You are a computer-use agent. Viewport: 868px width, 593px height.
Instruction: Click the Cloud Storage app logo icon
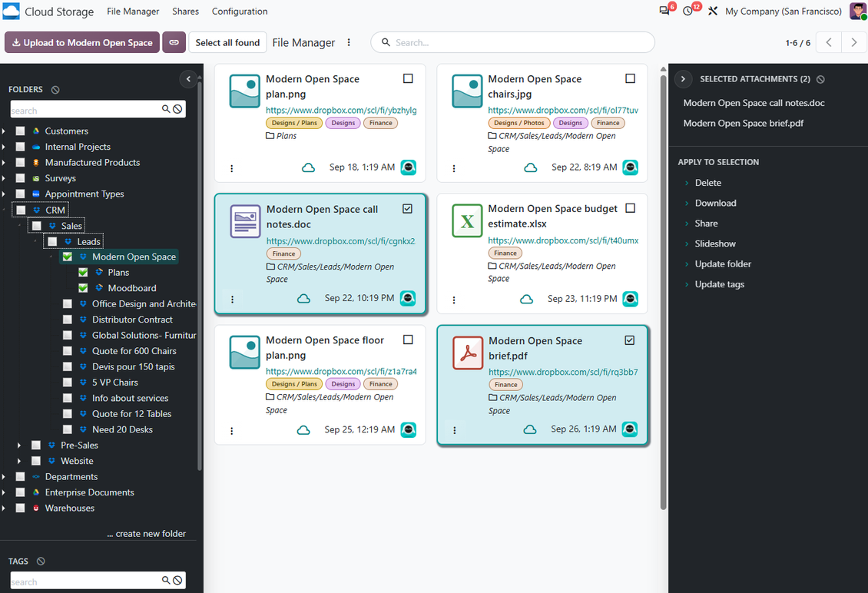click(11, 11)
